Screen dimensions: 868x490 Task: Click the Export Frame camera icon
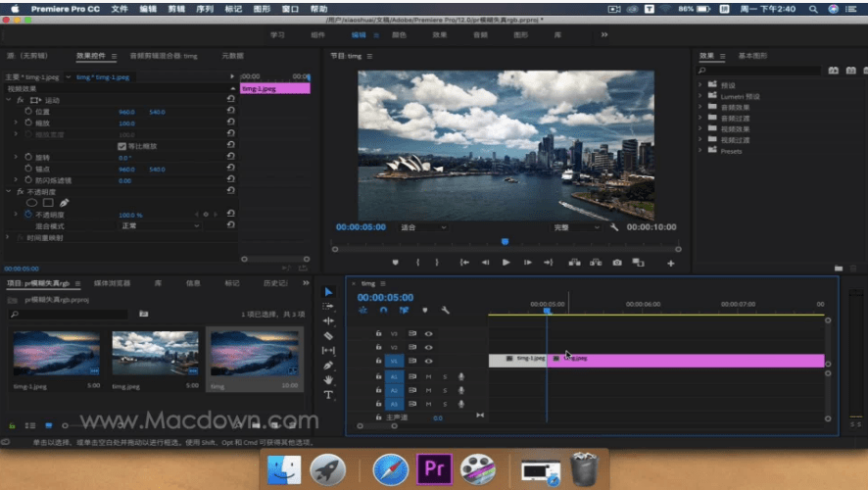[x=617, y=263]
